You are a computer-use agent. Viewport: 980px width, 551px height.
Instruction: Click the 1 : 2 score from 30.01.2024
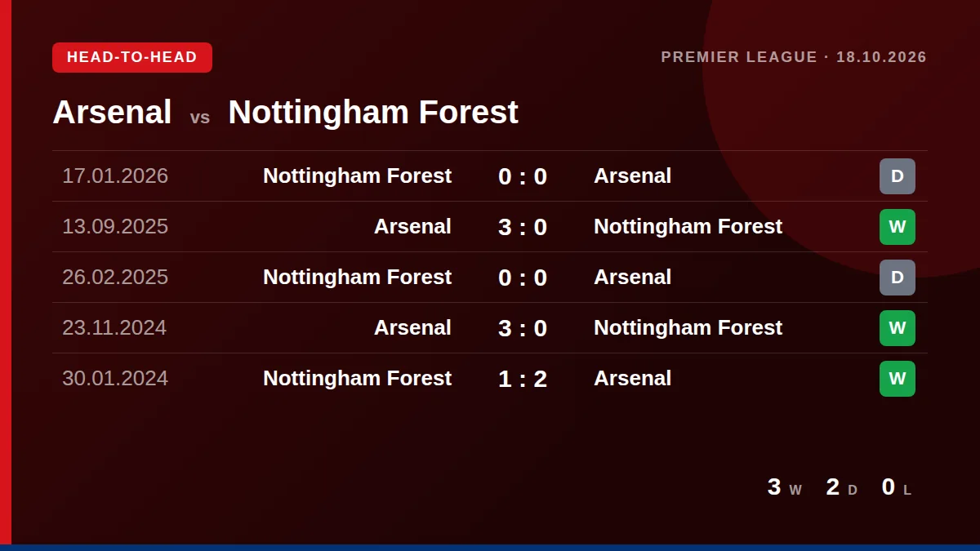point(523,379)
